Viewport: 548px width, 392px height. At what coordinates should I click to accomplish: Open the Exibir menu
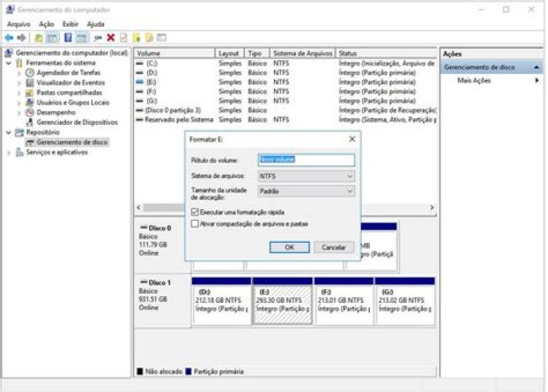tap(70, 24)
